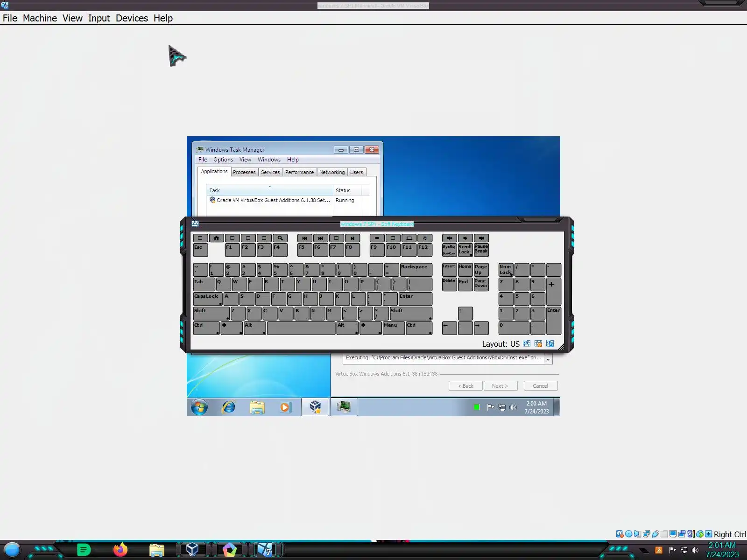The width and height of the screenshot is (747, 560).
Task: Click the Esc key on soft keyboard
Action: coord(201,250)
